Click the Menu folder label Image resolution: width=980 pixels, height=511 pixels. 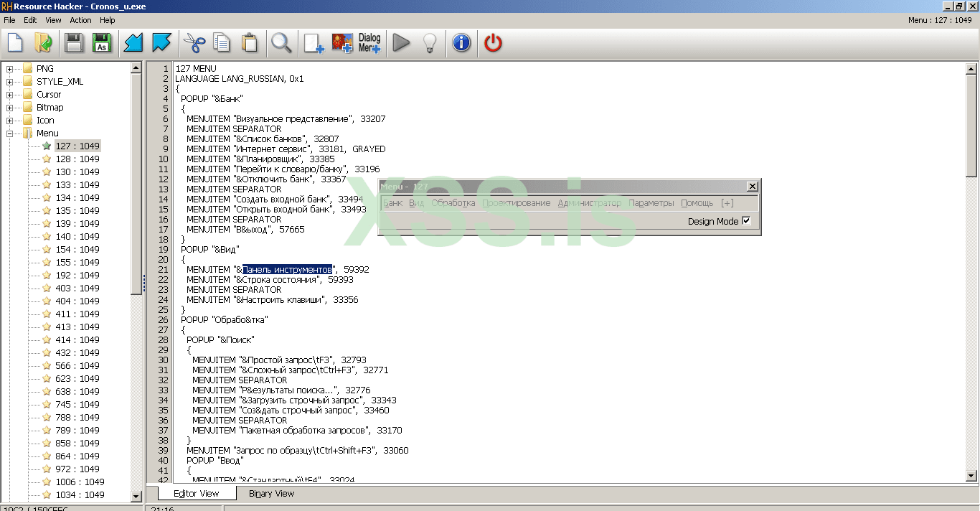47,133
